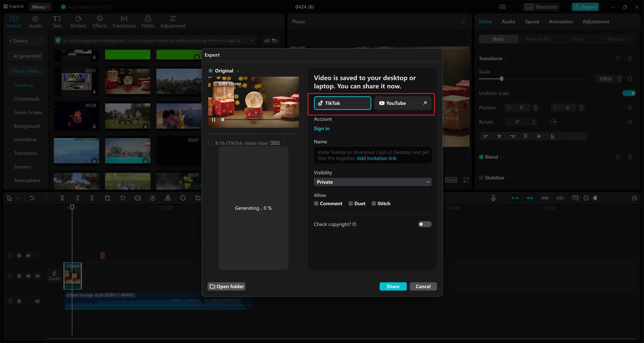This screenshot has height=343, width=644.
Task: Expand the arrow next to Original
Action: (x=238, y=71)
